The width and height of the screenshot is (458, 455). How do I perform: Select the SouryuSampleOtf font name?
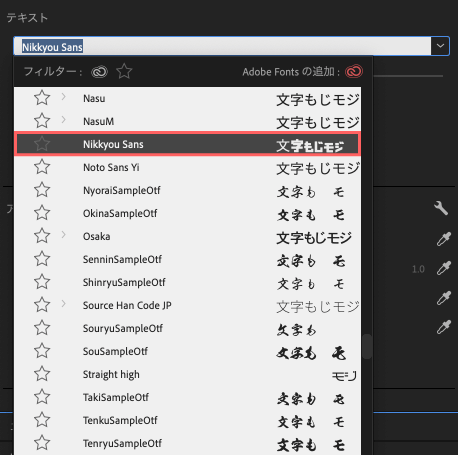pyautogui.click(x=123, y=328)
